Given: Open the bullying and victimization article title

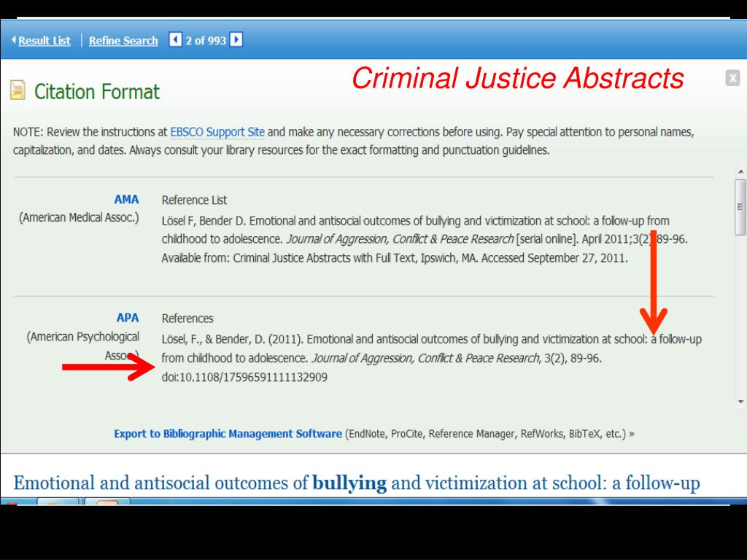Looking at the screenshot, I should click(x=356, y=483).
